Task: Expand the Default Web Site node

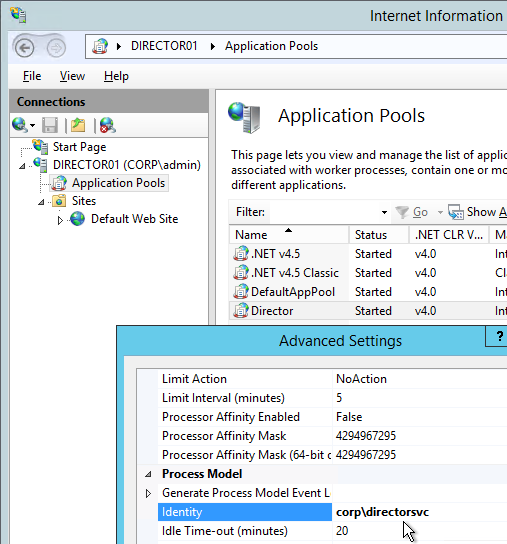Action: [60, 220]
